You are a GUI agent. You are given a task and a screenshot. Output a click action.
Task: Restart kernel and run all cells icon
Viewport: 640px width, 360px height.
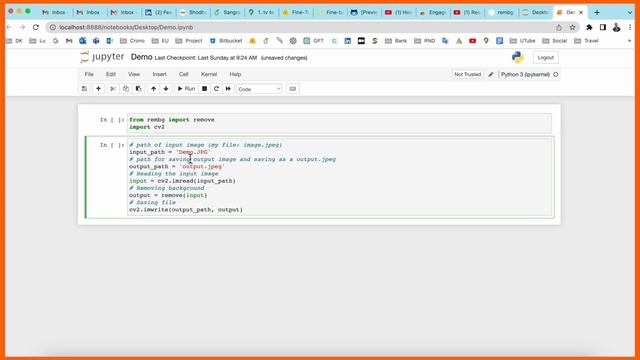coord(228,89)
